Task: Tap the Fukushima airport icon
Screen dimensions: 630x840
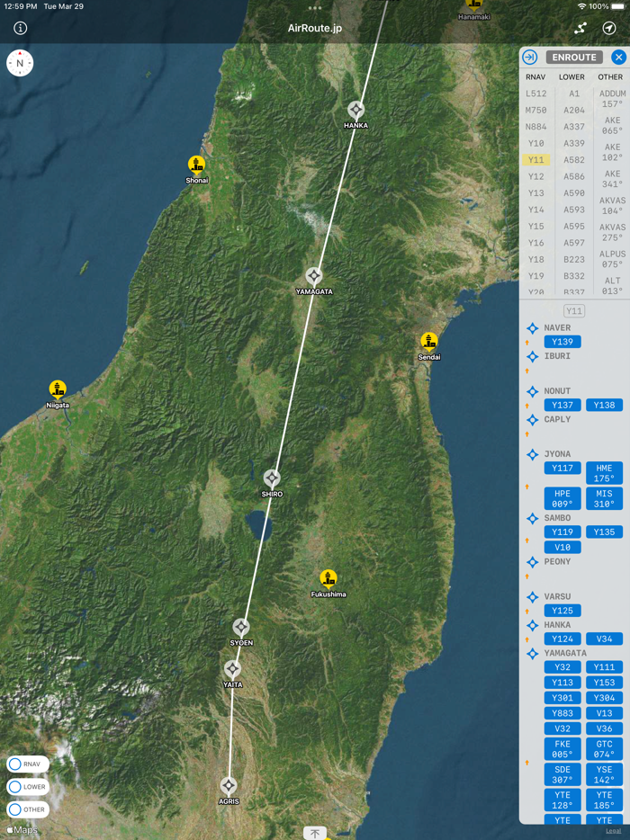Action: (328, 579)
